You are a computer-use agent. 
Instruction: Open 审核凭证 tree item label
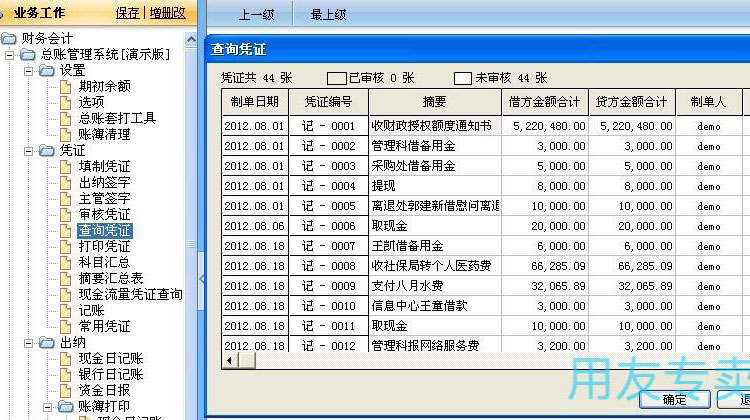pyautogui.click(x=104, y=215)
